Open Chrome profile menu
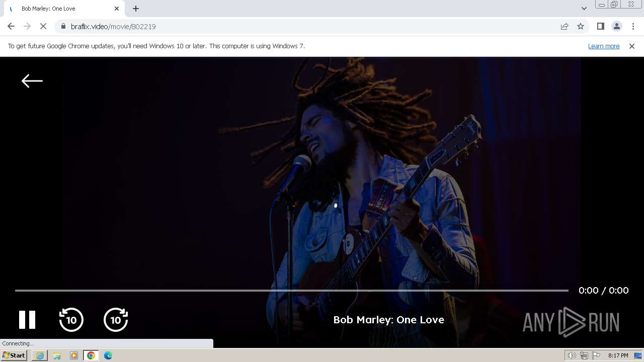 click(x=616, y=26)
